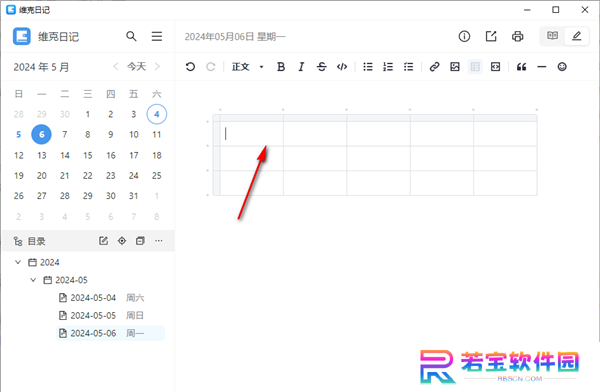Insert a hyperlink

tap(434, 67)
